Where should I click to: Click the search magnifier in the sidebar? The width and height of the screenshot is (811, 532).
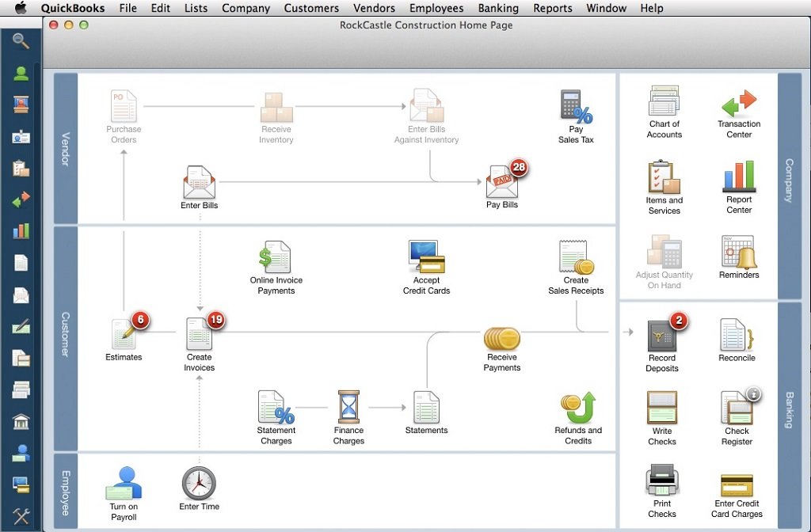click(21, 41)
